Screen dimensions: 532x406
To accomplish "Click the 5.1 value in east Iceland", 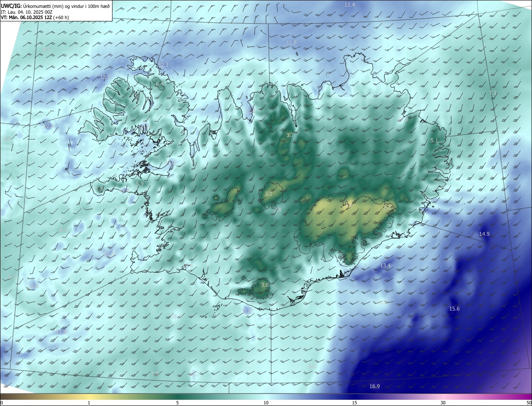I will click(x=434, y=141).
